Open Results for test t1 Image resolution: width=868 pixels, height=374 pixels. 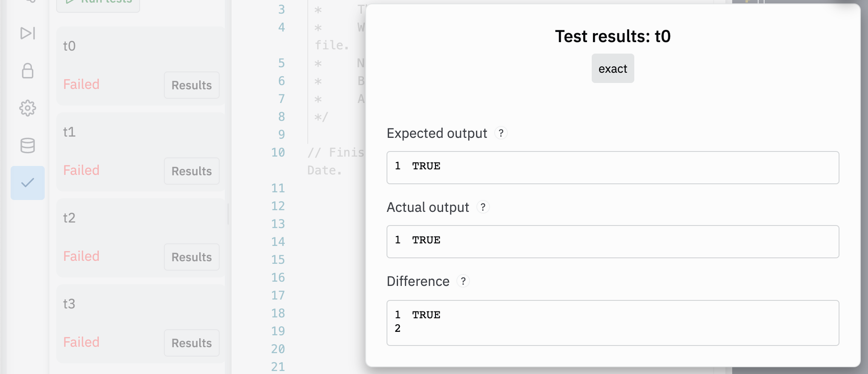192,171
